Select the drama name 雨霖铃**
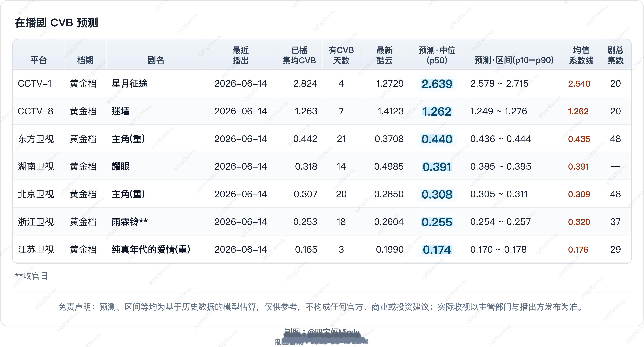The width and height of the screenshot is (644, 347). [x=130, y=222]
